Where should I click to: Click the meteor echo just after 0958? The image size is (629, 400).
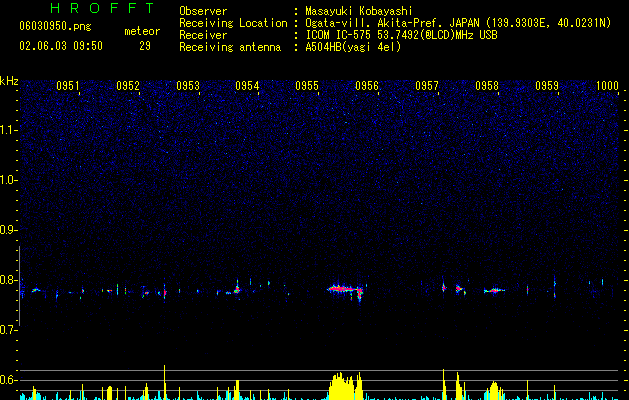point(494,290)
